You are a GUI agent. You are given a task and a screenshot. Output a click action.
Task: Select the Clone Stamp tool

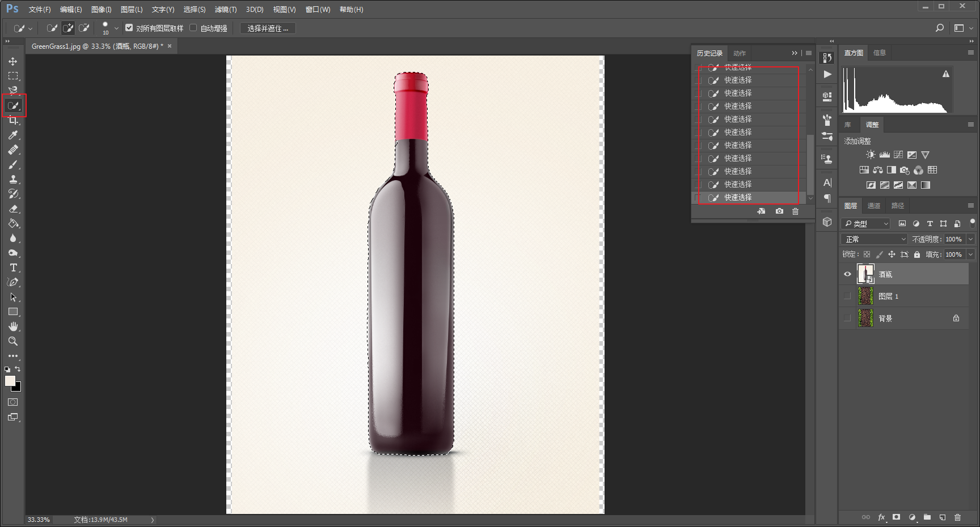(x=13, y=179)
